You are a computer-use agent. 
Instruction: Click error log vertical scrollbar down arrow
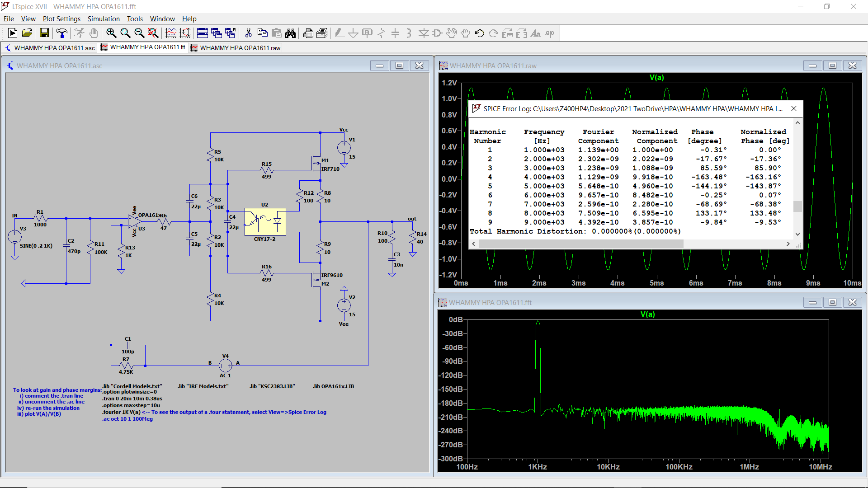(x=797, y=234)
